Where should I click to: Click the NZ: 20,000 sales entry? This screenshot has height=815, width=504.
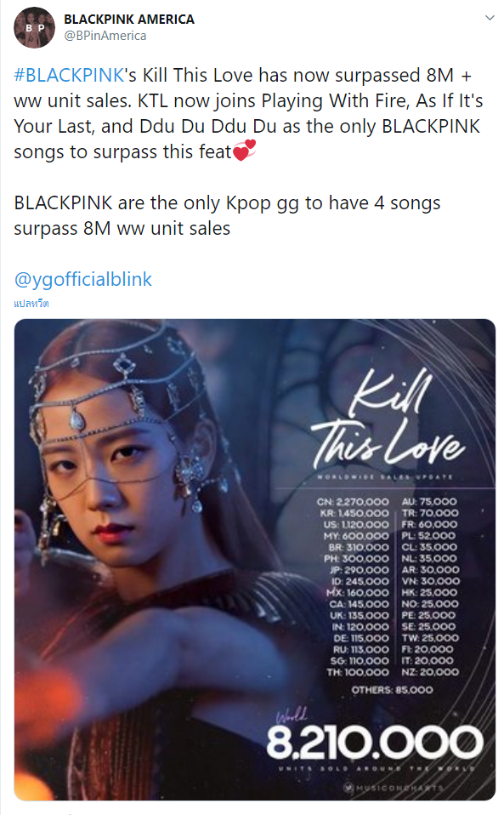[430, 672]
